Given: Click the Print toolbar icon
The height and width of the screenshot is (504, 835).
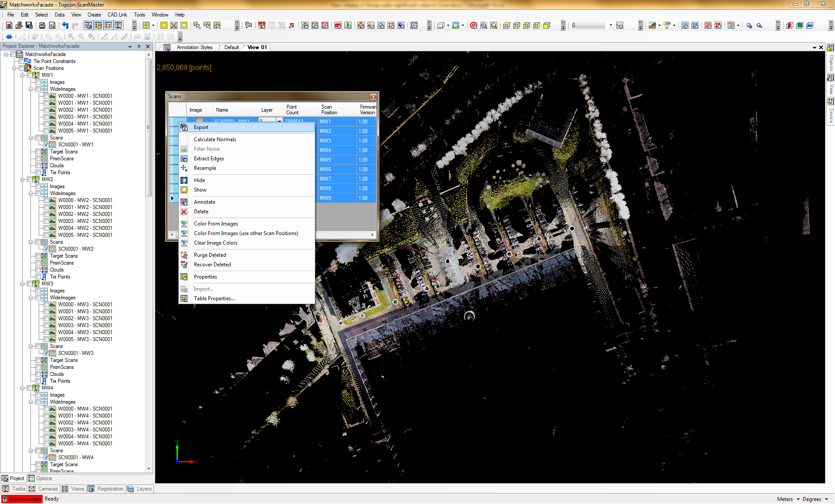Looking at the screenshot, I should point(42,26).
